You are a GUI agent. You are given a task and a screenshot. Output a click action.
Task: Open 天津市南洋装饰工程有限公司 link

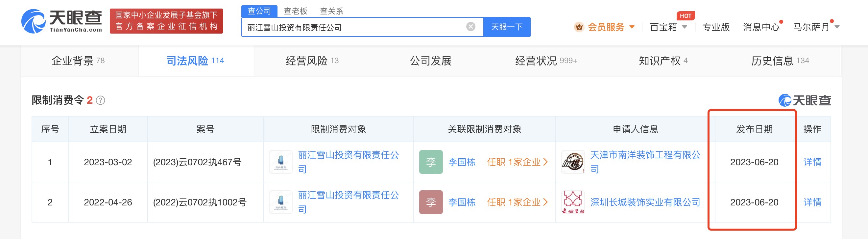click(645, 162)
